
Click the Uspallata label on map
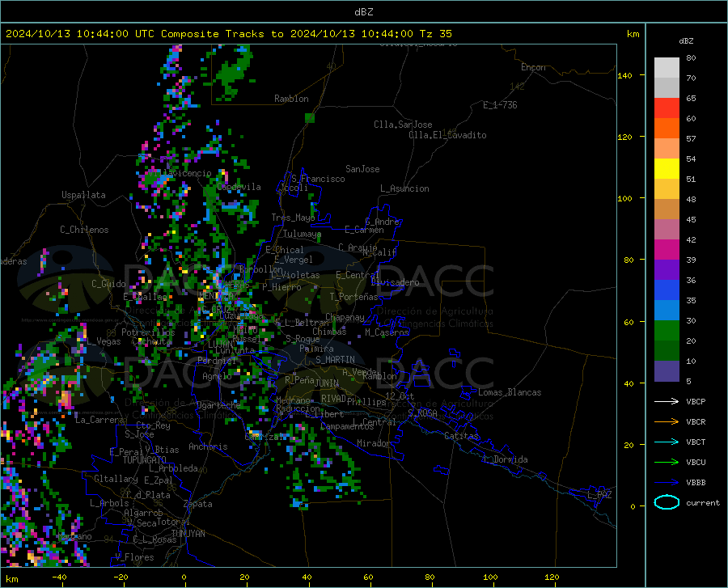[x=83, y=195]
